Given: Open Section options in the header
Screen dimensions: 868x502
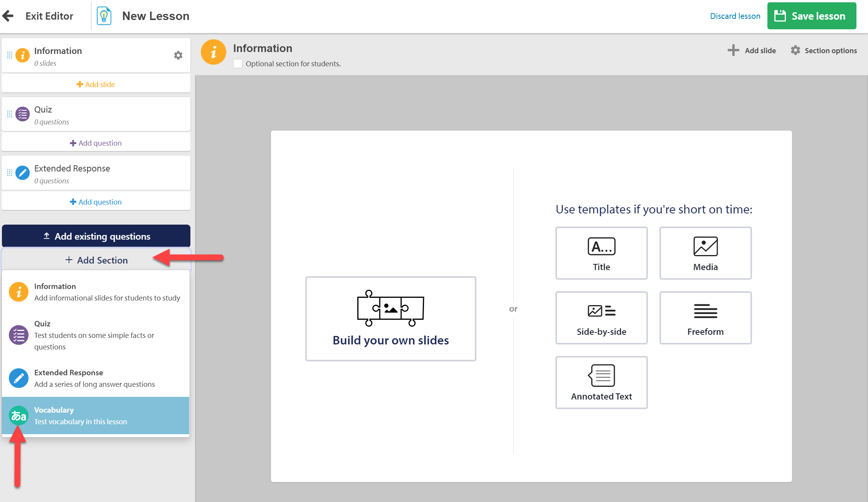Looking at the screenshot, I should point(824,50).
